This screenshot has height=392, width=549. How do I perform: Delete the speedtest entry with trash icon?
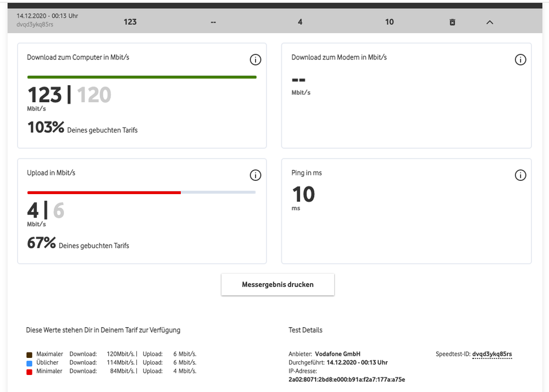click(452, 22)
